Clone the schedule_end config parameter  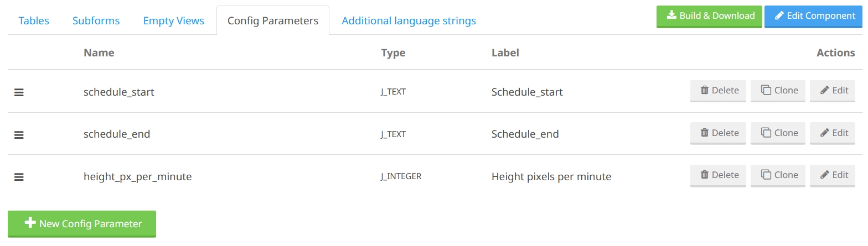(779, 133)
